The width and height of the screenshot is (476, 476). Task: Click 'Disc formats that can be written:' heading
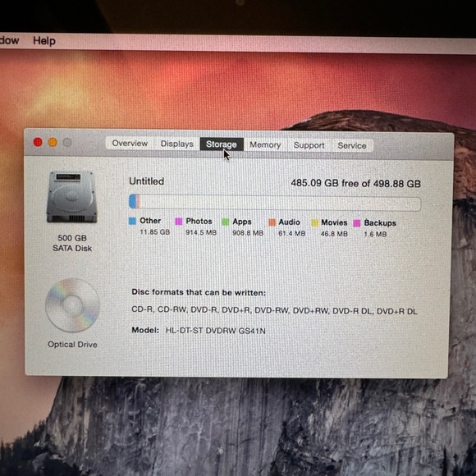[199, 292]
